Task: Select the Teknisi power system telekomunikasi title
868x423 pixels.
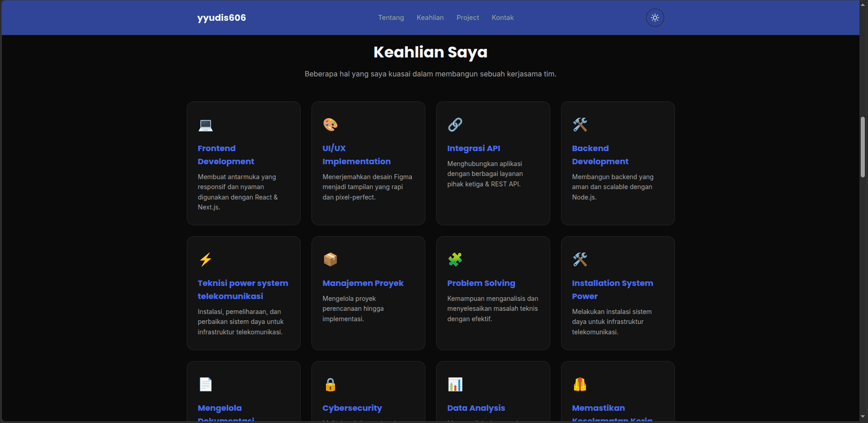Action: pos(243,290)
